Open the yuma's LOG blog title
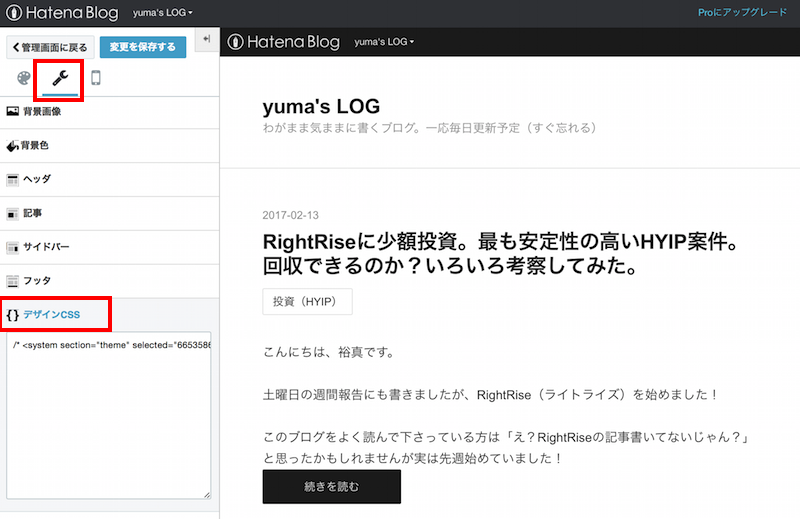This screenshot has height=519, width=800. pyautogui.click(x=321, y=106)
